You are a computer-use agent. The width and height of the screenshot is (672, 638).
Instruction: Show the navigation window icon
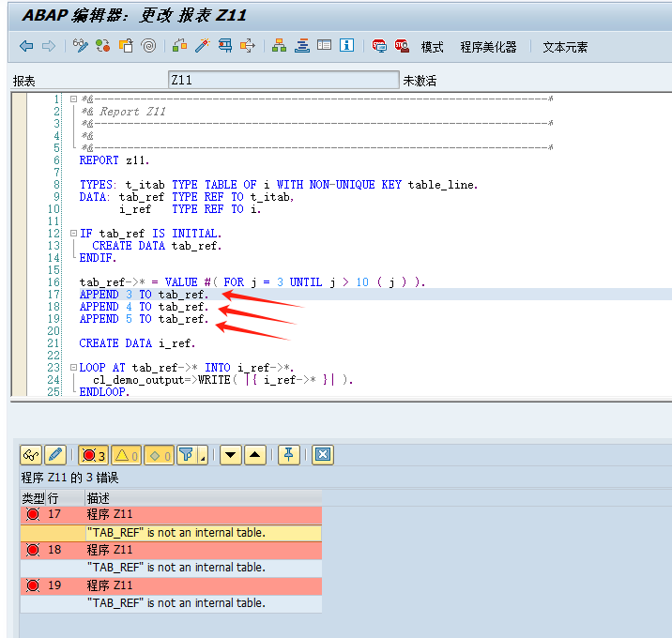pos(301,45)
